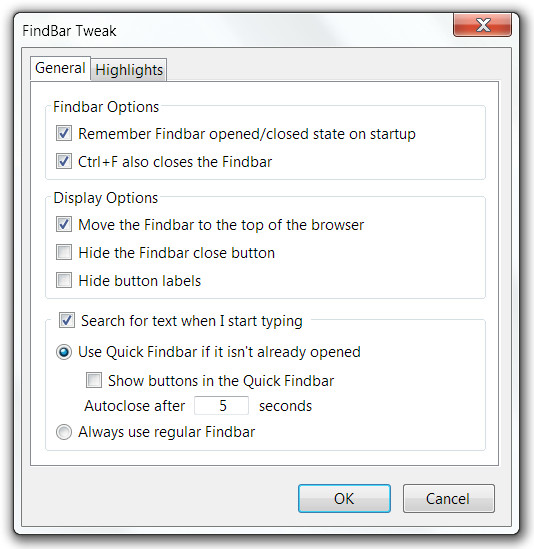Select Use Quick Findbar if not opened
This screenshot has height=549, width=534.
click(x=64, y=352)
